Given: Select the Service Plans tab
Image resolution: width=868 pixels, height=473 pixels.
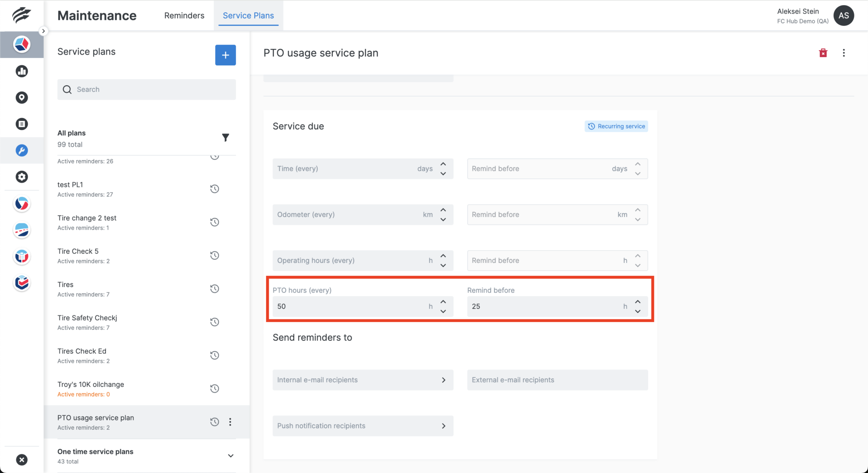Looking at the screenshot, I should click(248, 15).
